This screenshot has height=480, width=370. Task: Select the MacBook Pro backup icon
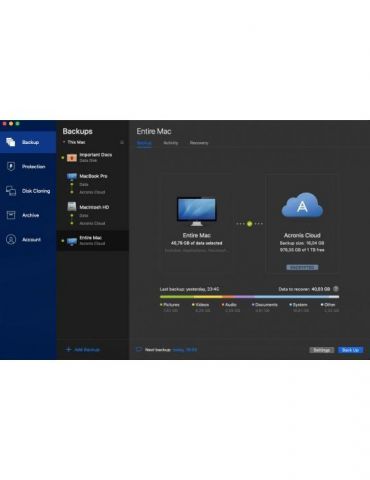pyautogui.click(x=72, y=176)
